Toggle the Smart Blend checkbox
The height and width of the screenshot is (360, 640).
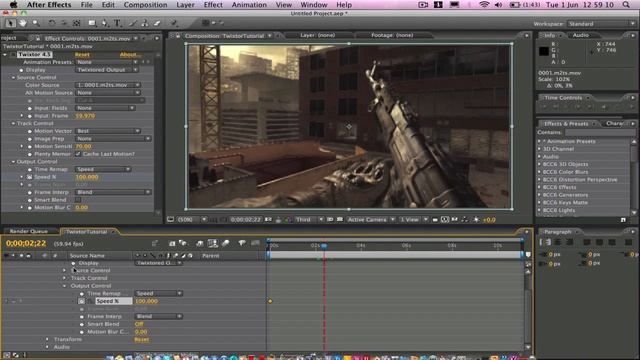click(78, 200)
